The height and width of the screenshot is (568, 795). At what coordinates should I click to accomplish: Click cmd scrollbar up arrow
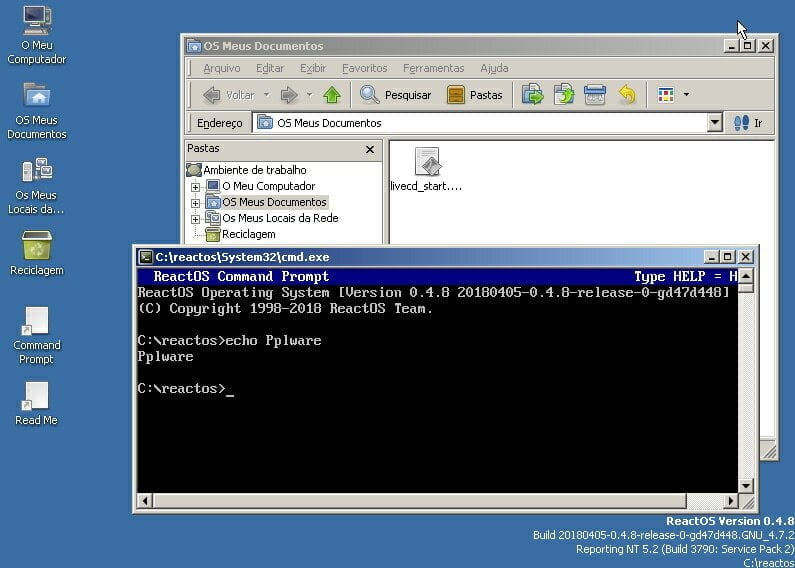point(746,276)
